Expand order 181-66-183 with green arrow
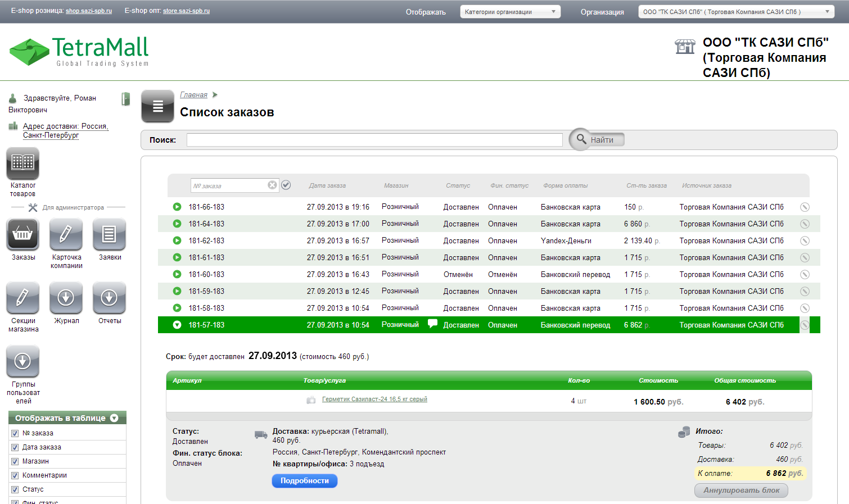The width and height of the screenshot is (849, 504). tap(177, 207)
